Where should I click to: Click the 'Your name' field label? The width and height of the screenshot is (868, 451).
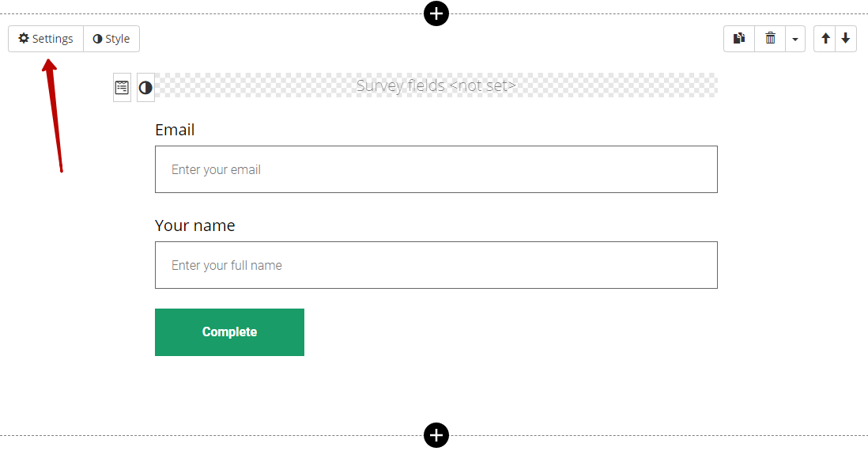click(x=194, y=225)
